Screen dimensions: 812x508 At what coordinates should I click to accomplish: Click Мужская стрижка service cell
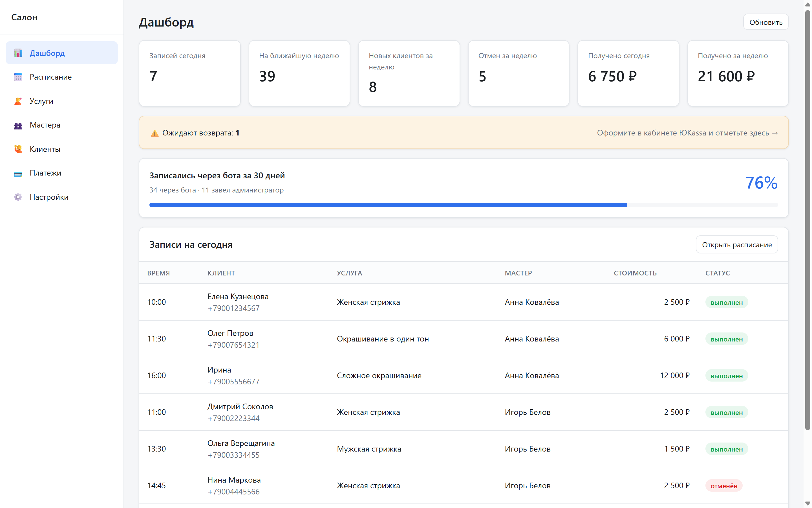pyautogui.click(x=369, y=449)
